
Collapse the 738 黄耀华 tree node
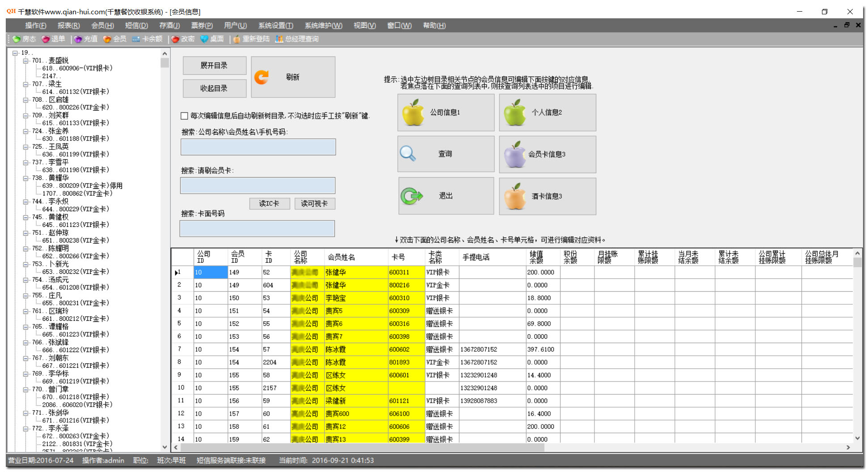click(x=26, y=178)
